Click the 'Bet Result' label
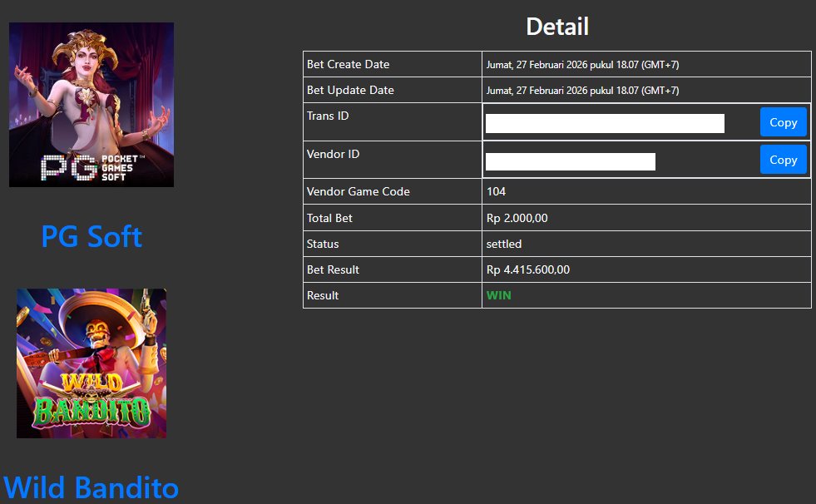The width and height of the screenshot is (816, 504). click(x=333, y=270)
